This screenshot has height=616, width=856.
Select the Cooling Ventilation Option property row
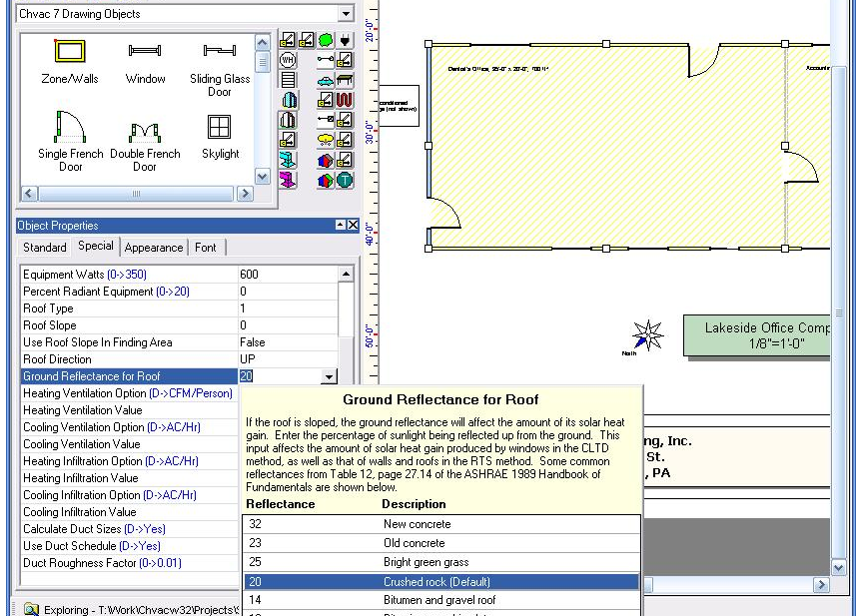pyautogui.click(x=130, y=427)
